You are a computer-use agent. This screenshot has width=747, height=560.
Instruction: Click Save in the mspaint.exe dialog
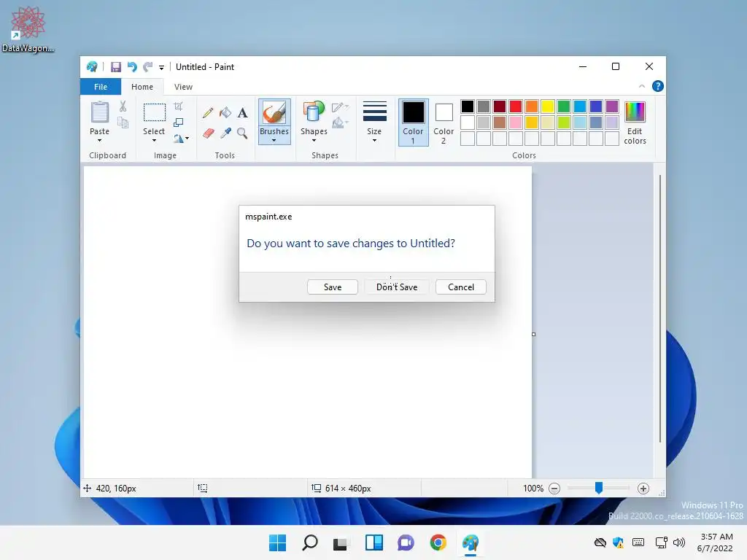(333, 287)
